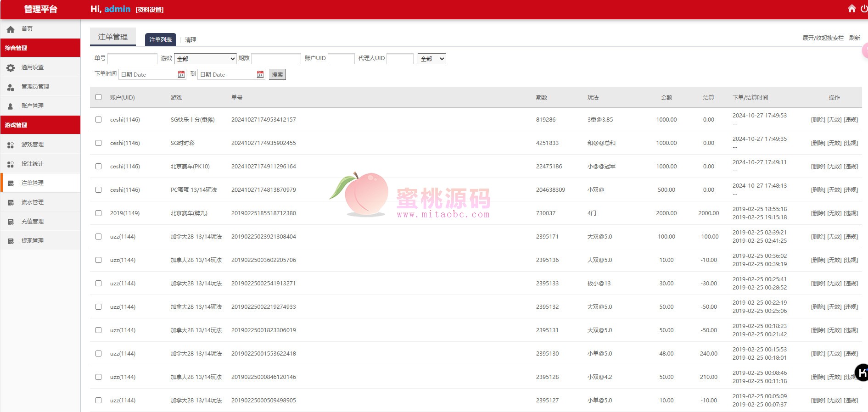
Task: Expand the 游戏 dropdown filter
Action: tap(205, 59)
